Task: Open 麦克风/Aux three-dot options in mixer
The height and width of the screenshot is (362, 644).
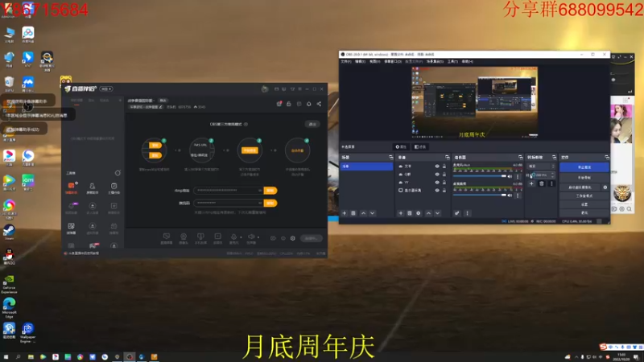Action: pyautogui.click(x=518, y=176)
